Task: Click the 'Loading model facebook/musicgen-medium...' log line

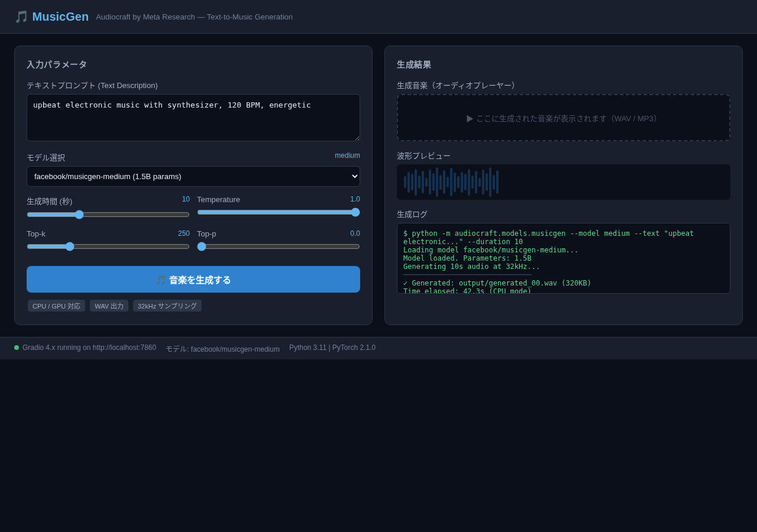Action: [x=491, y=250]
